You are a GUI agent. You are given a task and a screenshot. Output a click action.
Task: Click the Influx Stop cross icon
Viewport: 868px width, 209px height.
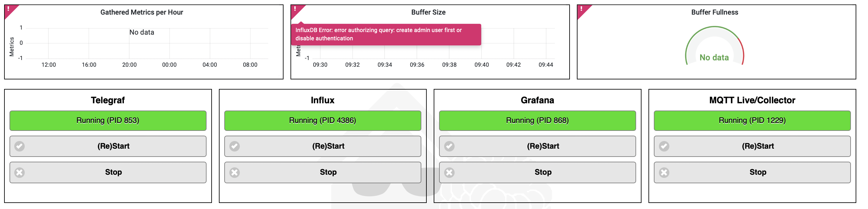pos(234,172)
